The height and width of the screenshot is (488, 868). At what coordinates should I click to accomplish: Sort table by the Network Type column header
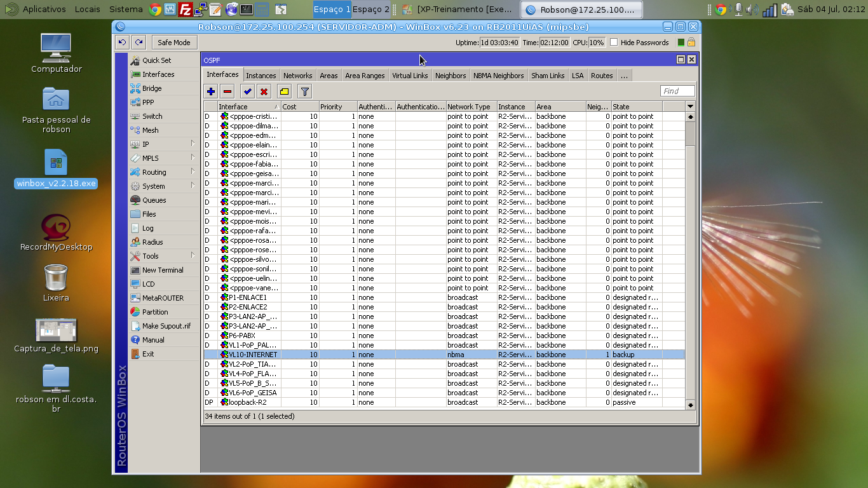[471, 107]
